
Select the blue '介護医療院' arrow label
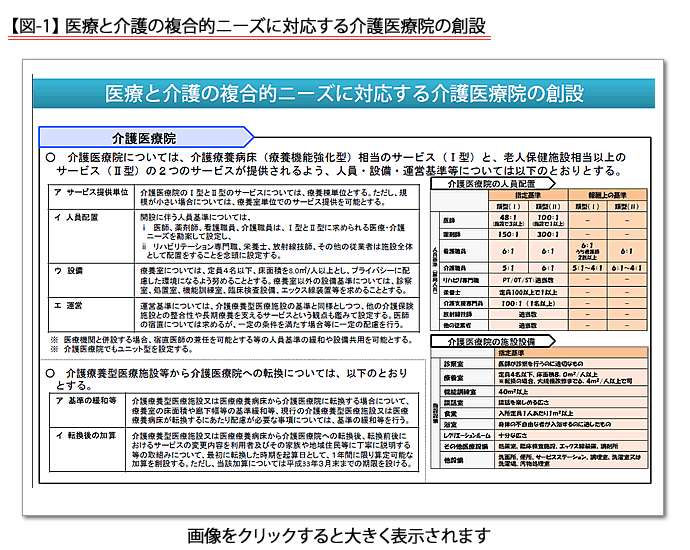147,137
